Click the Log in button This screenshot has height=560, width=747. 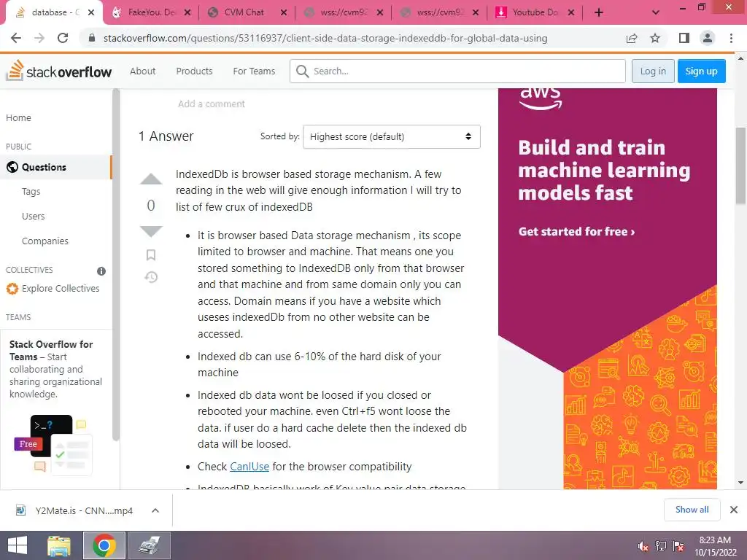tap(653, 71)
